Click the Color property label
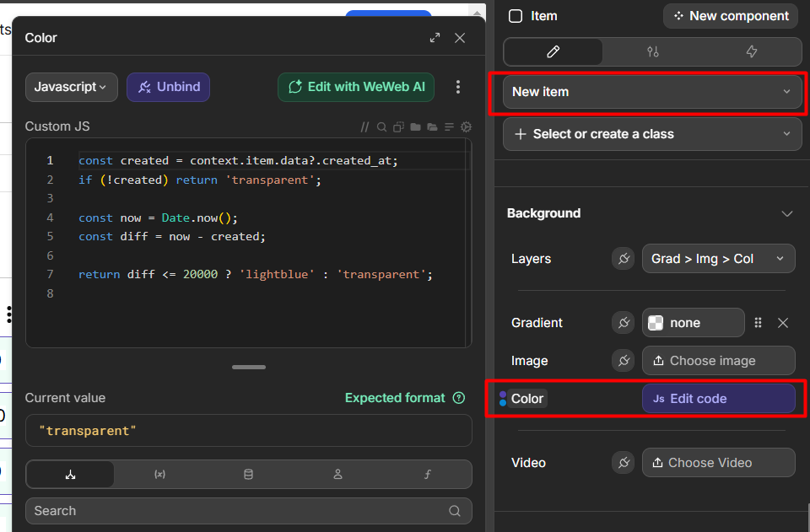 (x=526, y=398)
